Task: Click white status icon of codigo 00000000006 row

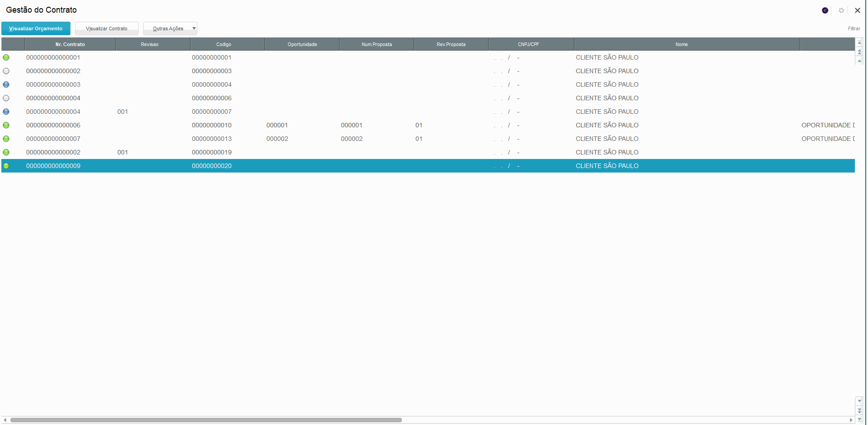Action: 6,98
